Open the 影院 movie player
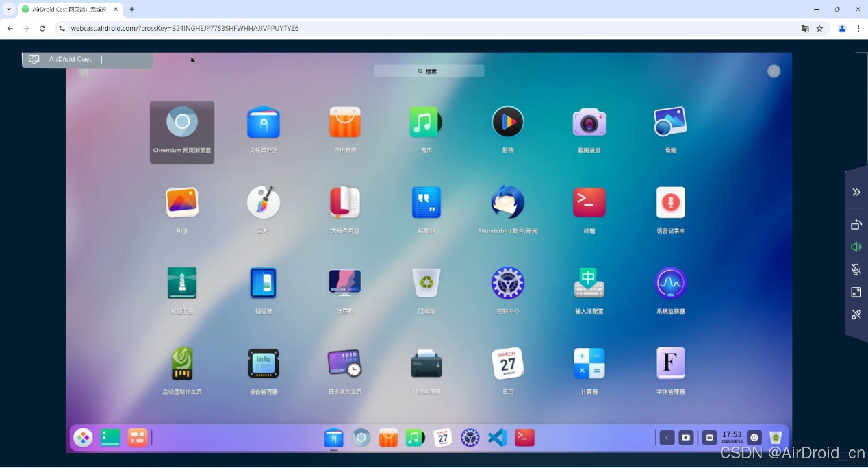Image resolution: width=868 pixels, height=468 pixels. point(507,123)
